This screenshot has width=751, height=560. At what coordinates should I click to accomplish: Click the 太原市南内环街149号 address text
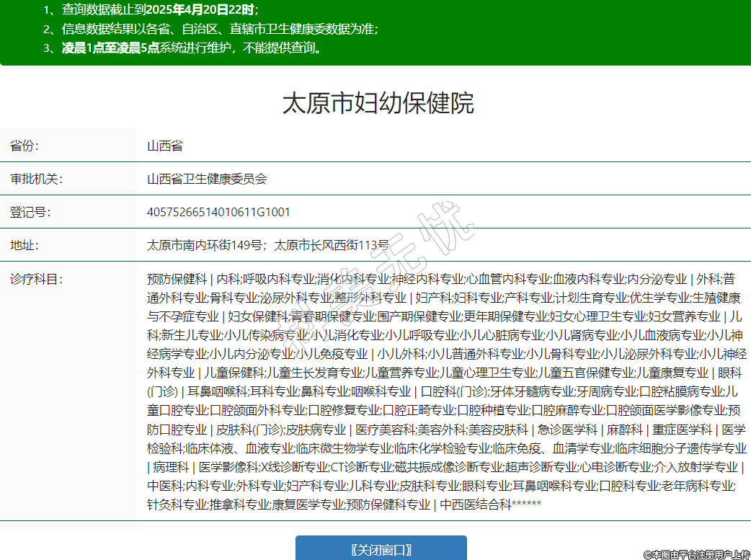point(204,245)
